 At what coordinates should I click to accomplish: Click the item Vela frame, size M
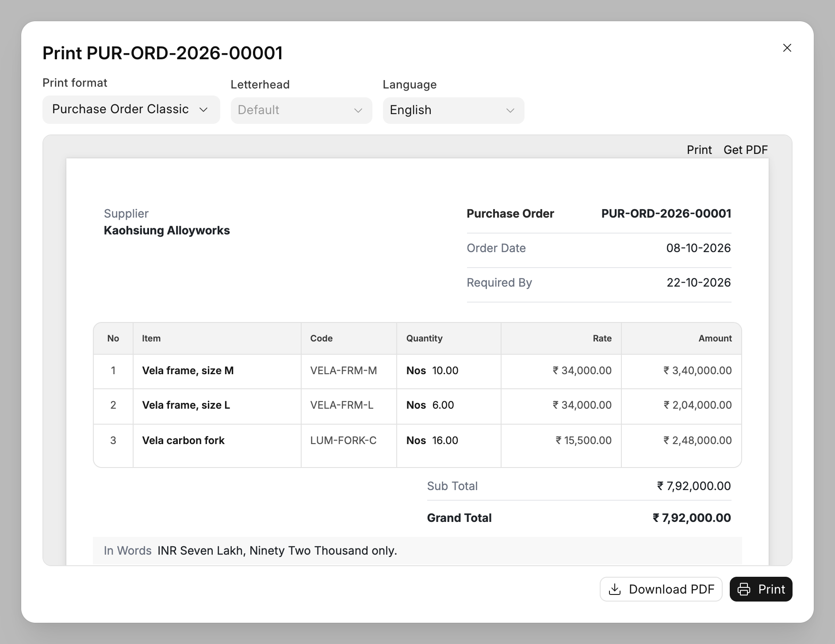(x=188, y=371)
